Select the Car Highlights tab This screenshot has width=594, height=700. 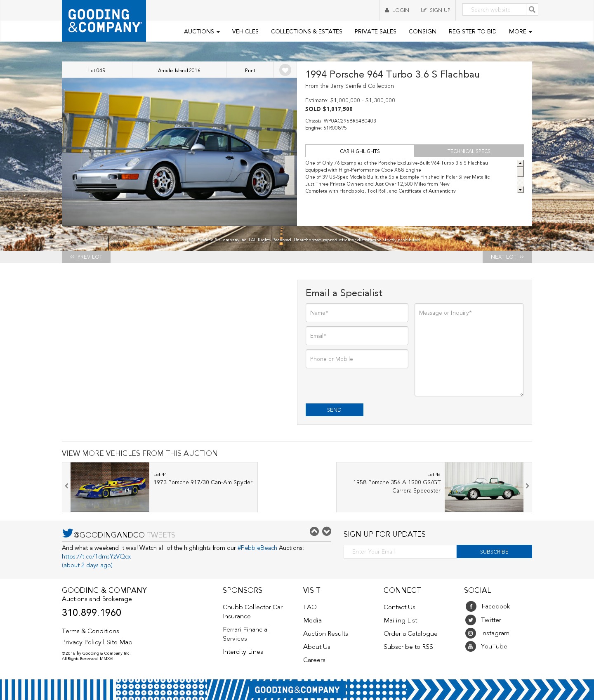coord(360,151)
